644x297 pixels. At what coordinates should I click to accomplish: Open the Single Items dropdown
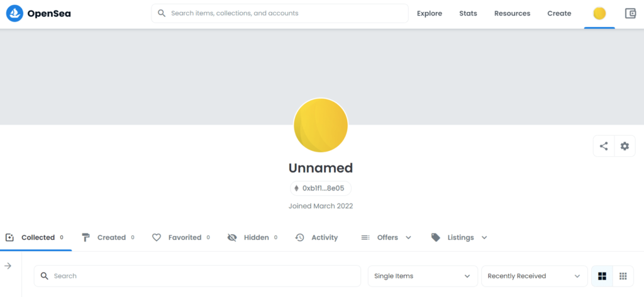pos(423,276)
